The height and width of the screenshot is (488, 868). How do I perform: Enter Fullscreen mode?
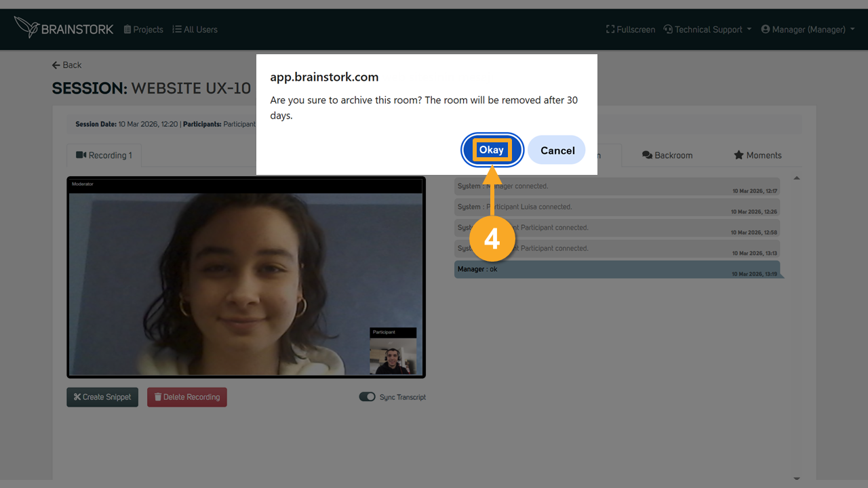(631, 29)
